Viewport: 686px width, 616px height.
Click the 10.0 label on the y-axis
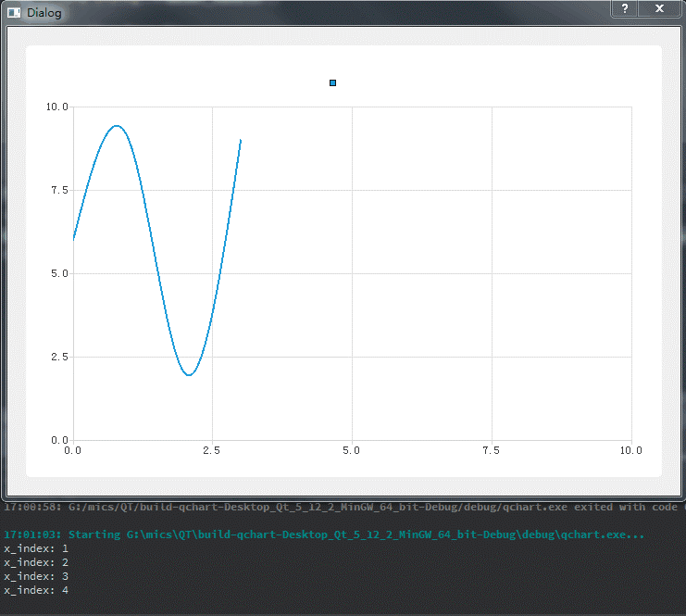[57, 107]
